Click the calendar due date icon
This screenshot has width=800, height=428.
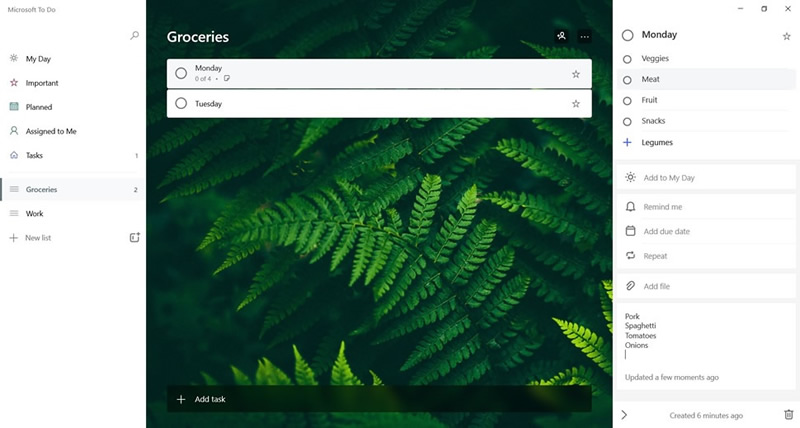[631, 231]
